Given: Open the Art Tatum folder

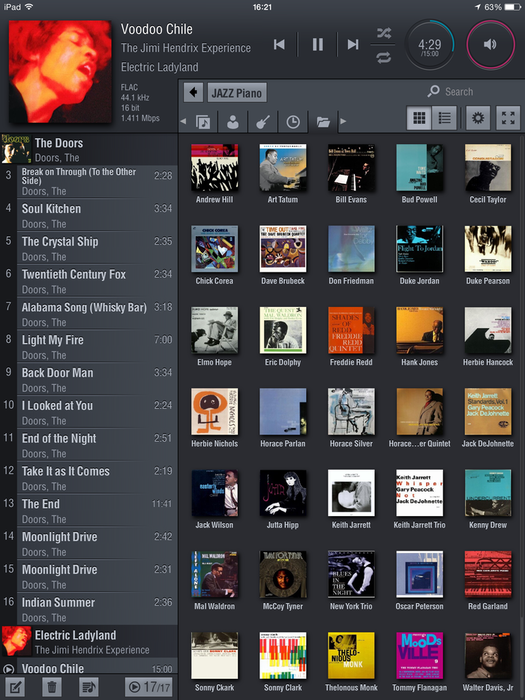Looking at the screenshot, I should click(283, 174).
